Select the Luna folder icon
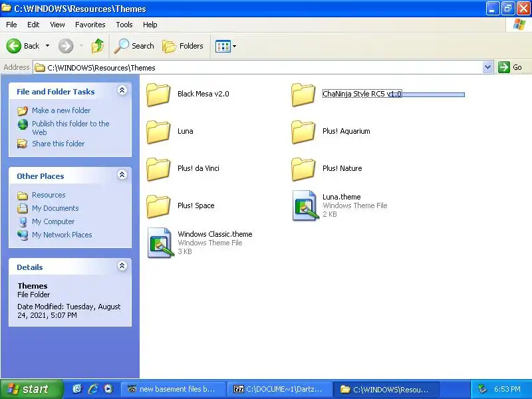Viewport: 532px width, 399px height. coord(158,132)
